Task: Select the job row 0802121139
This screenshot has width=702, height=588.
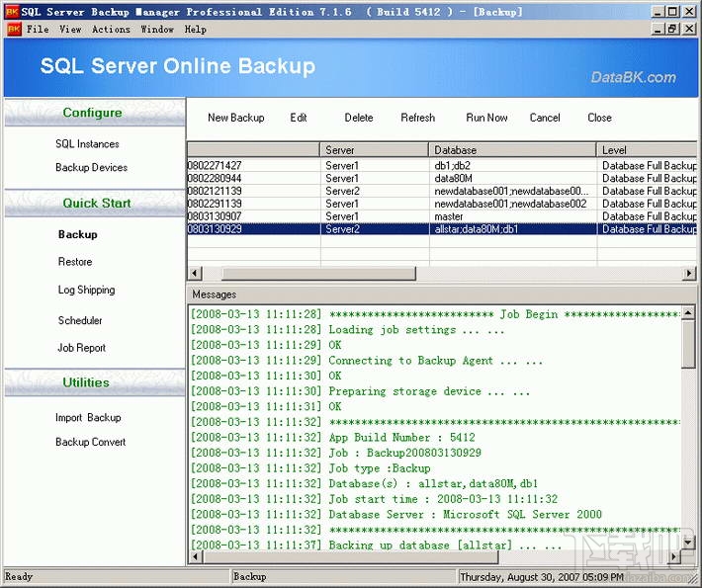Action: pyautogui.click(x=442, y=191)
